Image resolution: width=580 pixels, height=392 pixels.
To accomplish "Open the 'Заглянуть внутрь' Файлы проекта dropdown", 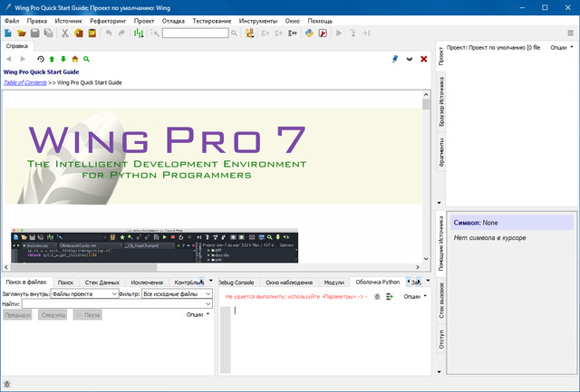I will [x=84, y=293].
